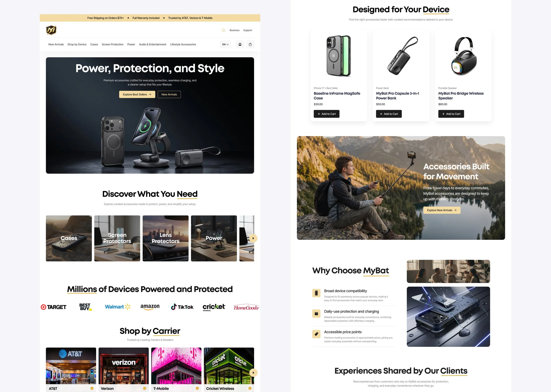The image size is (551, 392).
Task: Open the Screen Protection menu item
Action: pos(113,44)
